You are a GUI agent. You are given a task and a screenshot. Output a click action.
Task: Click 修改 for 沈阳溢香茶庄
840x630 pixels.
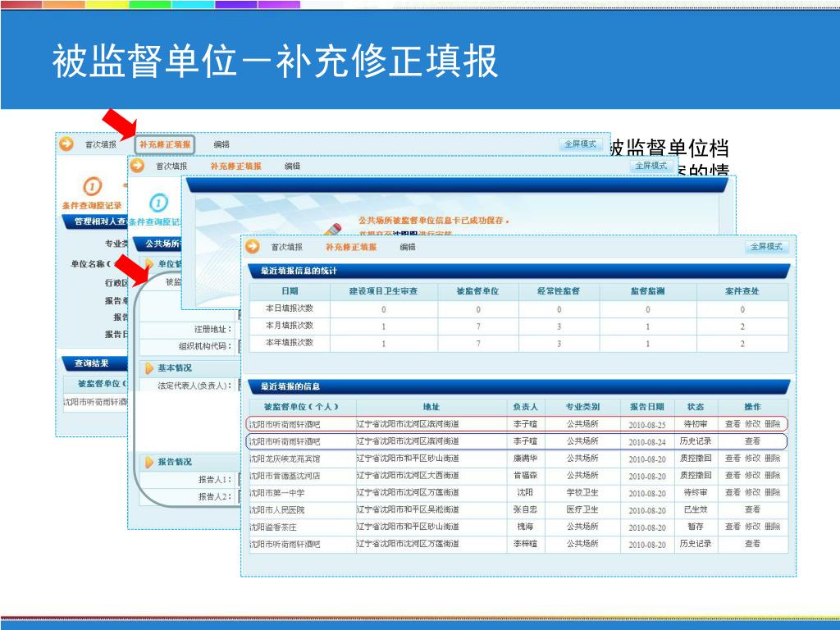point(752,527)
